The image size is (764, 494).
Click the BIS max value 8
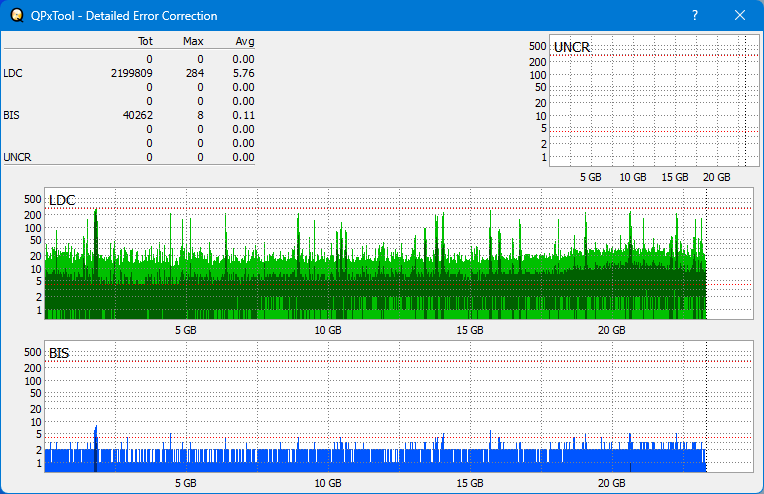tap(200, 115)
